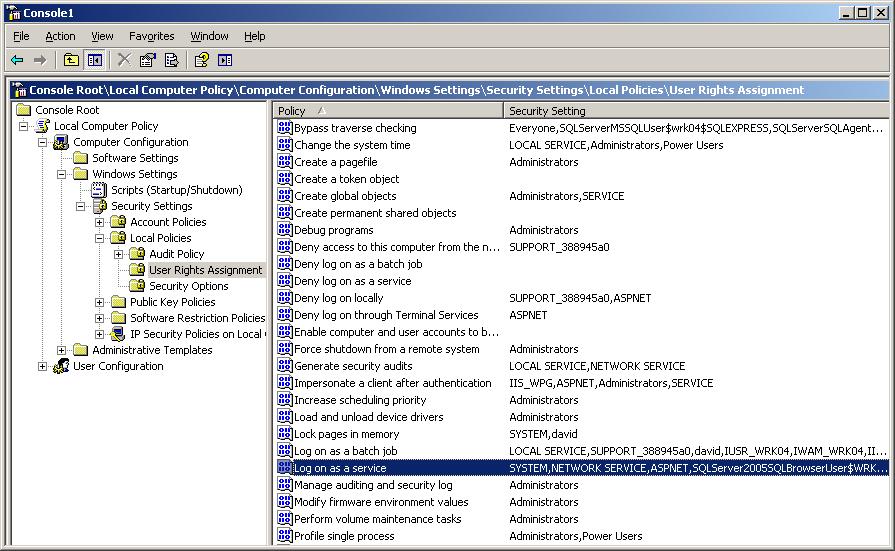Select the Scripts (Startup/Shutdown) node icon
Viewport: 895px width, 551px height.
(x=99, y=190)
